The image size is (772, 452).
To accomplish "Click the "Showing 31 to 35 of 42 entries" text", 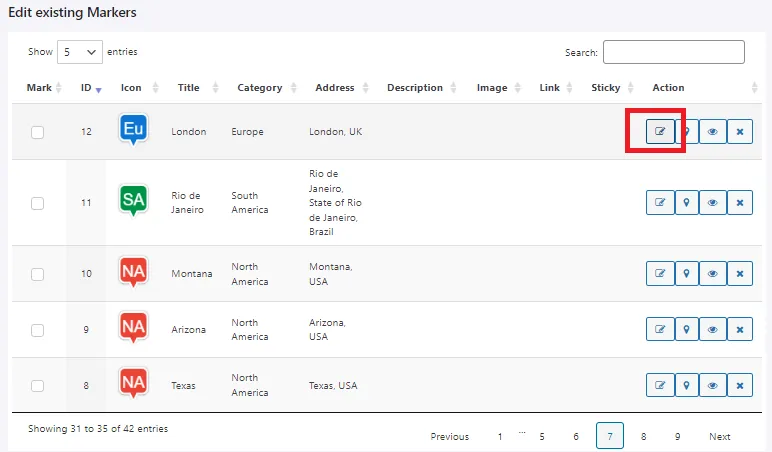I will tap(98, 428).
